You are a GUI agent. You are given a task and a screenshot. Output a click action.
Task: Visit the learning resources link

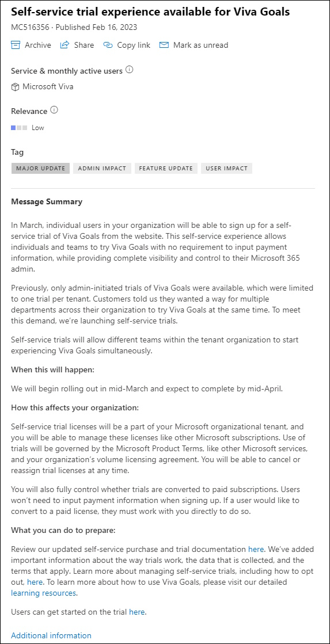[44, 593]
